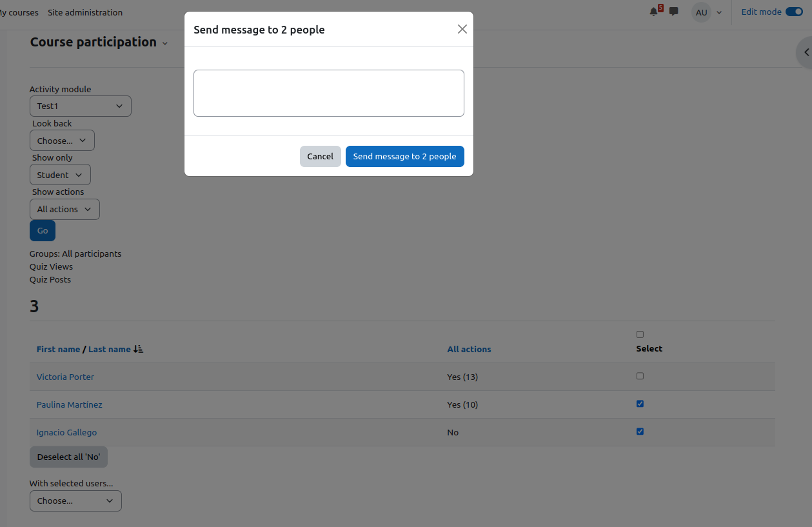This screenshot has width=812, height=527.
Task: Open the messaging drawer speech bubble icon
Action: click(x=674, y=12)
